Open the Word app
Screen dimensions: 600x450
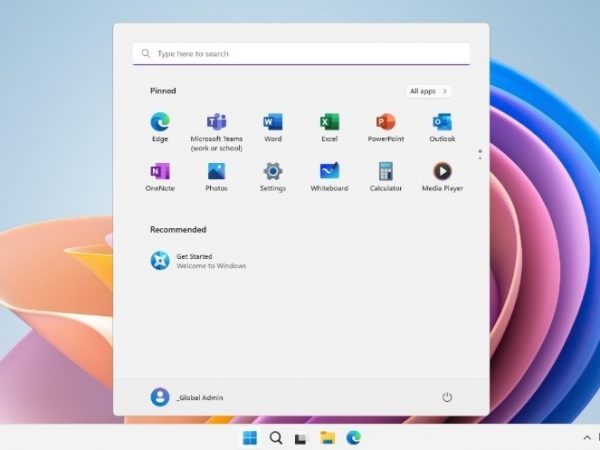273,127
